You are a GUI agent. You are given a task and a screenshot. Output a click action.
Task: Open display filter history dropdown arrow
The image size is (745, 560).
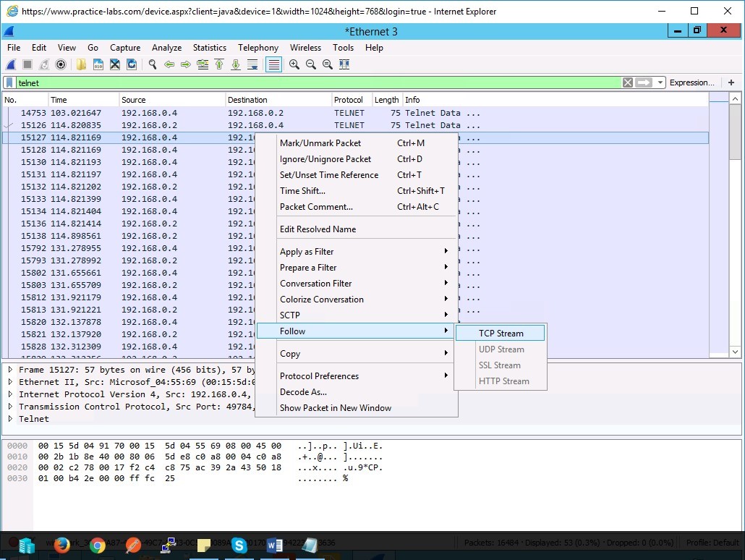(x=660, y=82)
